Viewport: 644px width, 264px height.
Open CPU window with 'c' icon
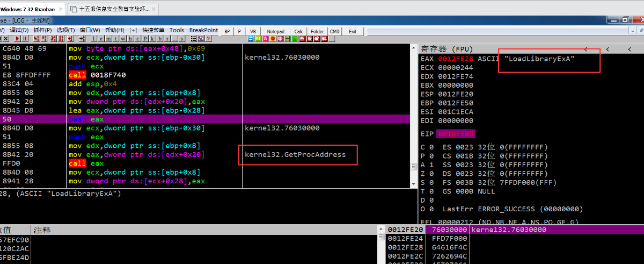coord(137,39)
